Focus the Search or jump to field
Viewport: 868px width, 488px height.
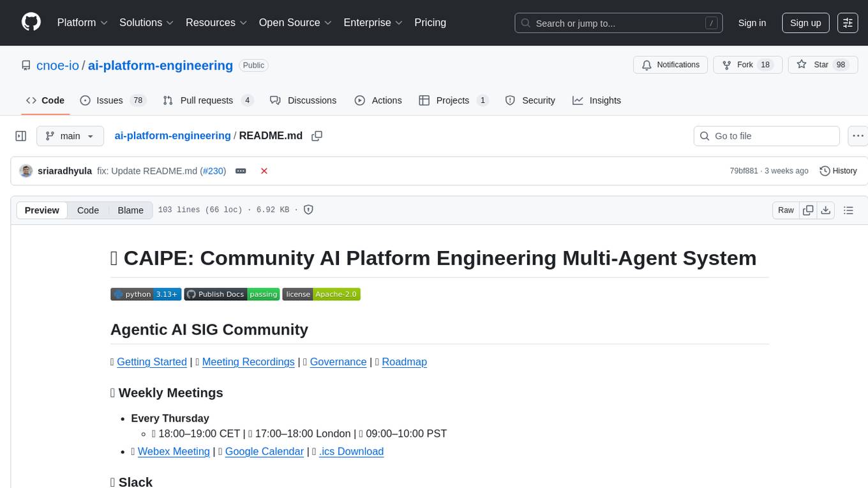[x=618, y=23]
